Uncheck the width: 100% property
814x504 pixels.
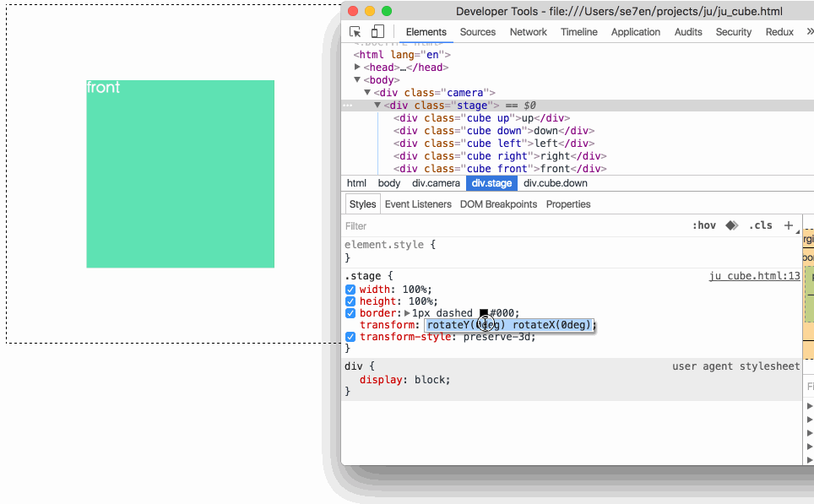(350, 289)
